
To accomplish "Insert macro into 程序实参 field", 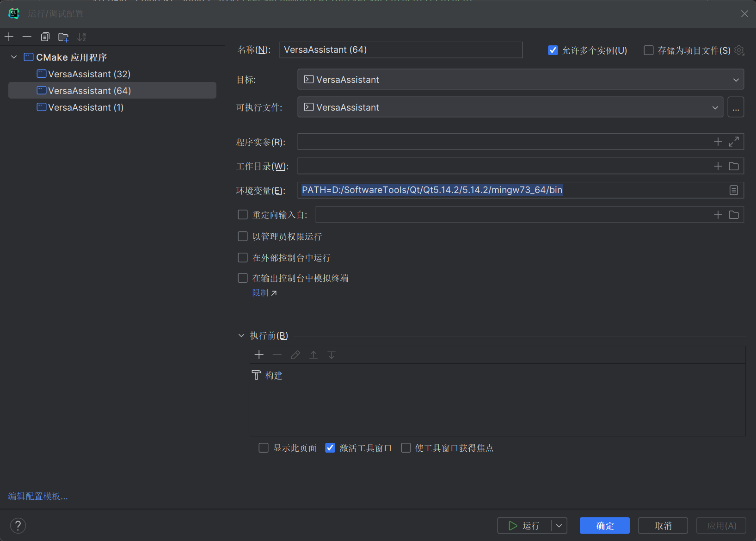I will pyautogui.click(x=718, y=142).
